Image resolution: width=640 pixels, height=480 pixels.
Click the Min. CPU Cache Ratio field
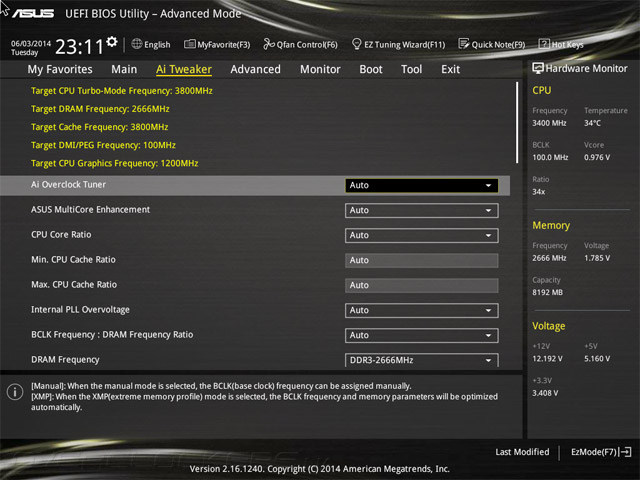[x=422, y=260]
